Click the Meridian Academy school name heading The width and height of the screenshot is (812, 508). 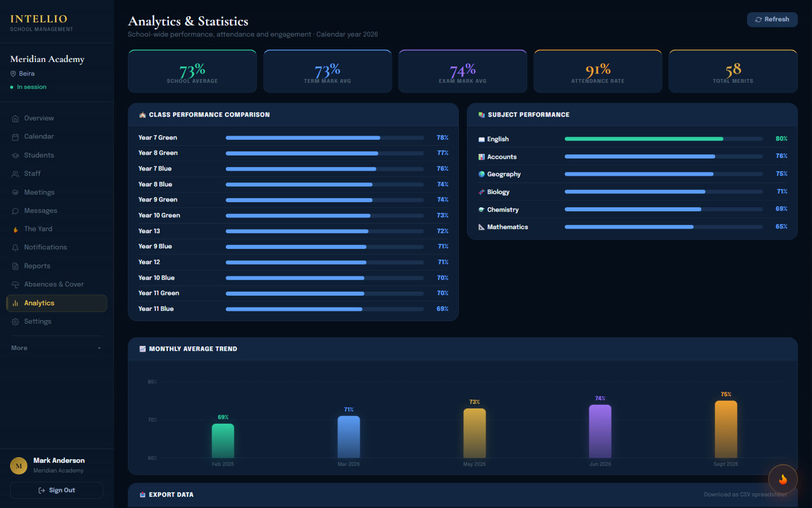tap(48, 59)
